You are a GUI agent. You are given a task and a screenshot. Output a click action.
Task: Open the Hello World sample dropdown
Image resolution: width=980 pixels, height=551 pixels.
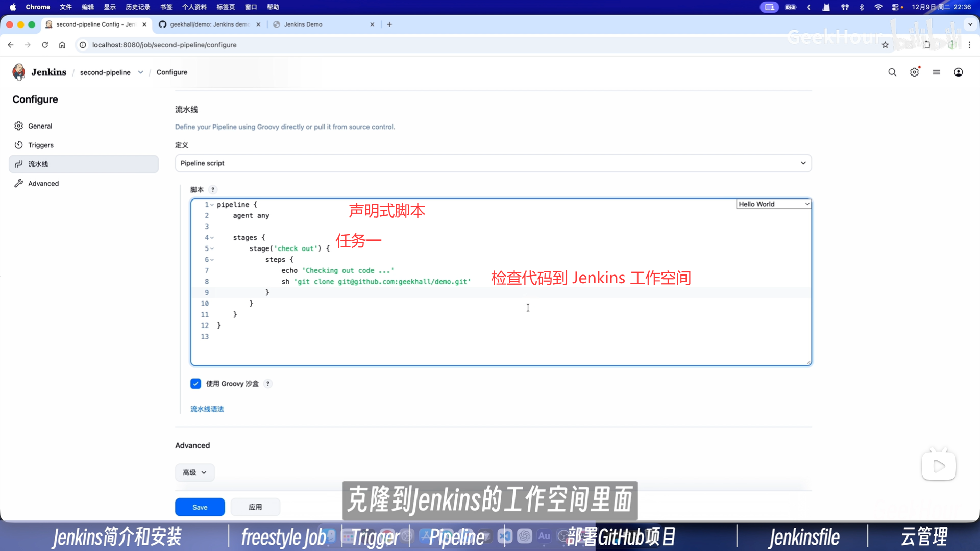(x=773, y=204)
